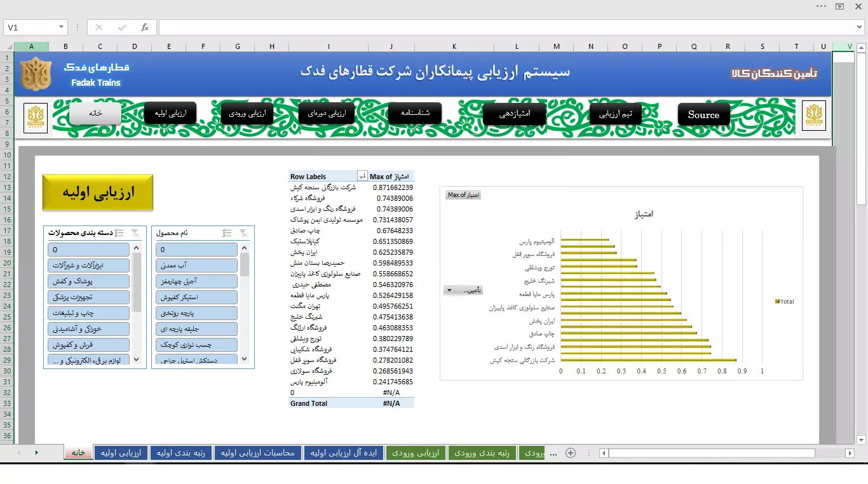The height and width of the screenshot is (484, 868).
Task: Select تجهیزات پزشکی in category slicer
Action: click(88, 297)
